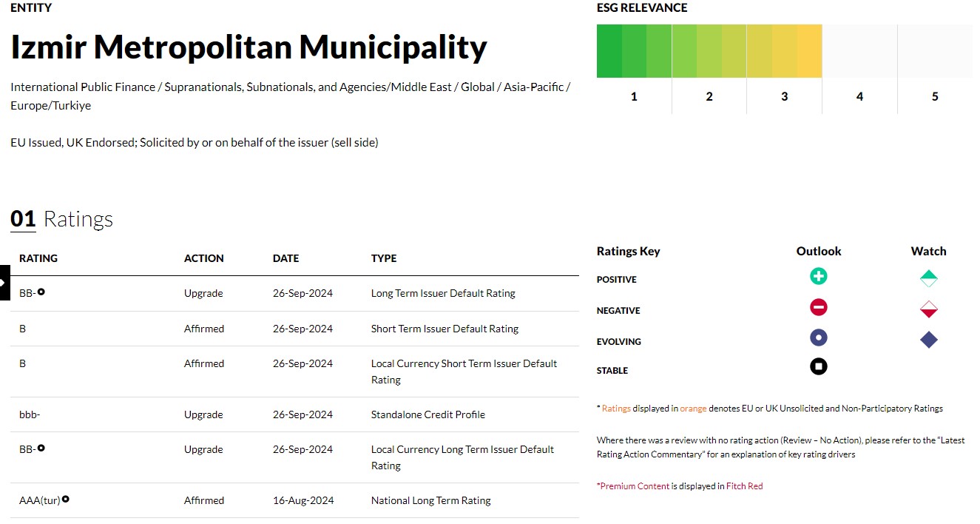Click stable icon beside AAA(tur) rating
This screenshot has width=980, height=524.
66,499
